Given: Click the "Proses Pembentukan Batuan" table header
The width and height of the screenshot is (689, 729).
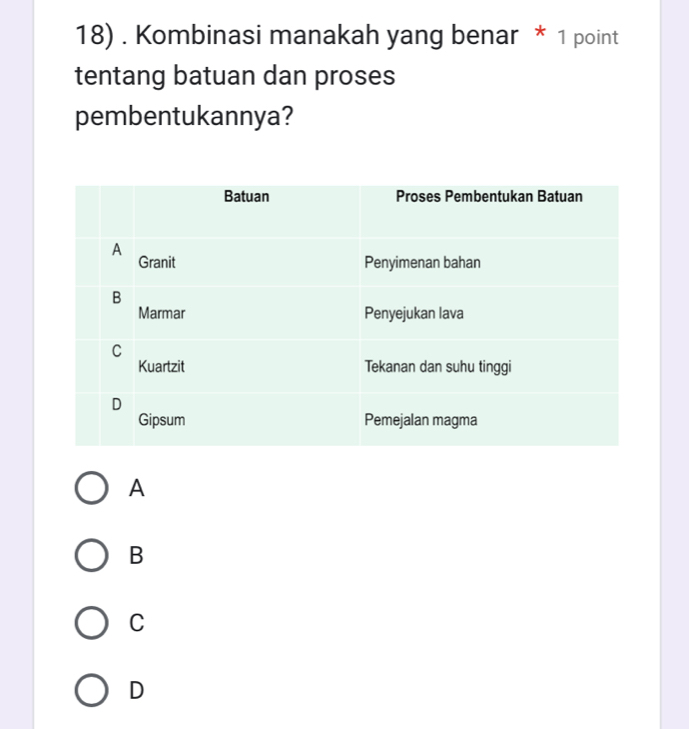Looking at the screenshot, I should (x=489, y=197).
